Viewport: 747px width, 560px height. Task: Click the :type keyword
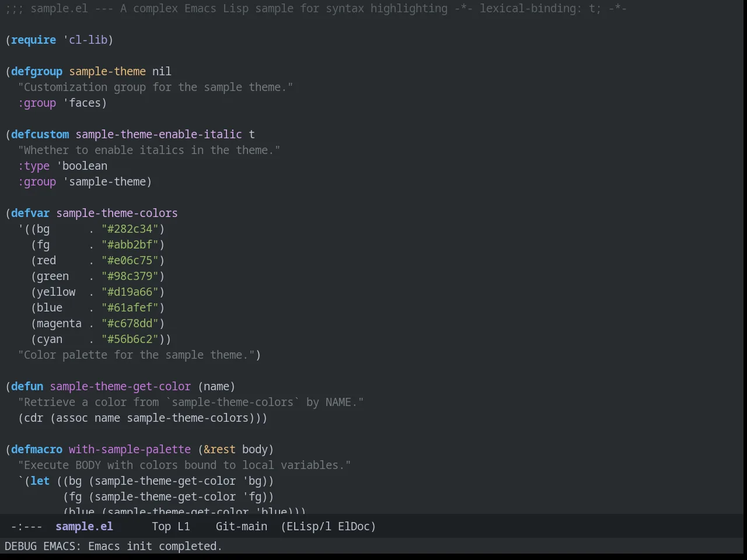[x=33, y=166]
